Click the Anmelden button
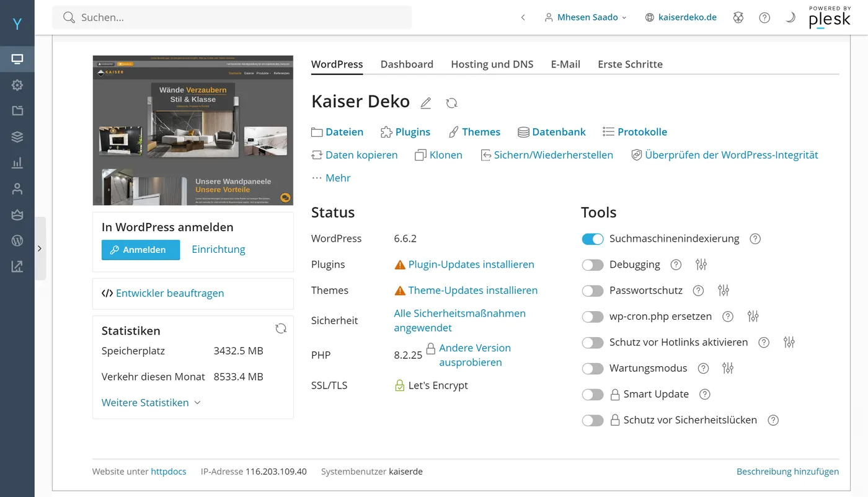 tap(141, 250)
